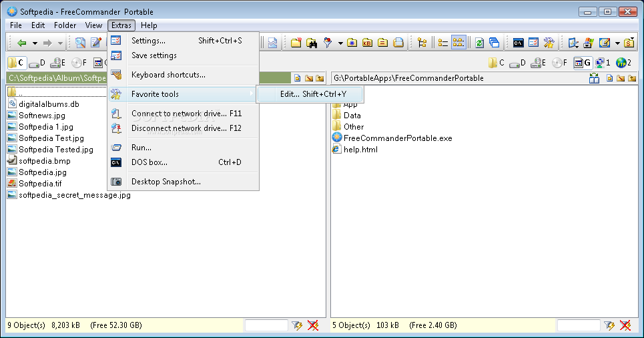Click the FTP connection 2 icon
The image size is (644, 338).
coord(623,63)
